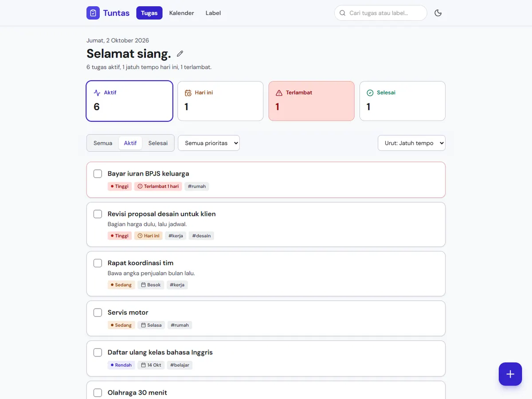Click the Sedang badge on Servis motor
Screen dimensions: 532x399
pos(121,325)
